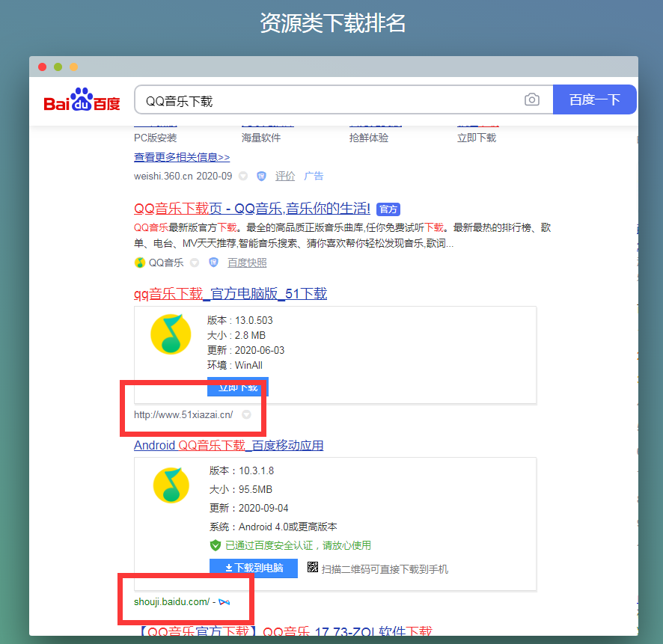Click QQ Music logo in 51下载 card

click(x=171, y=334)
